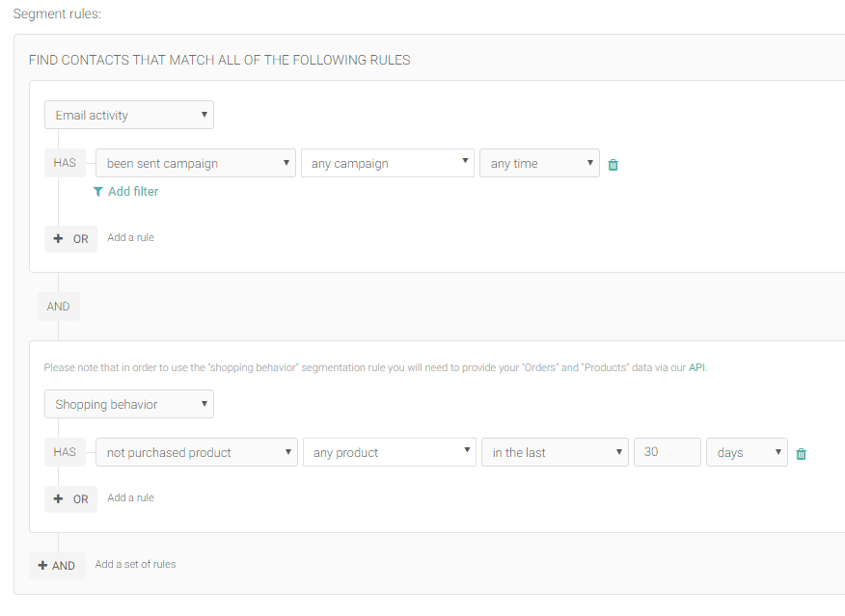Expand the 'not purchased product' dropdown
845x616 pixels.
point(197,452)
